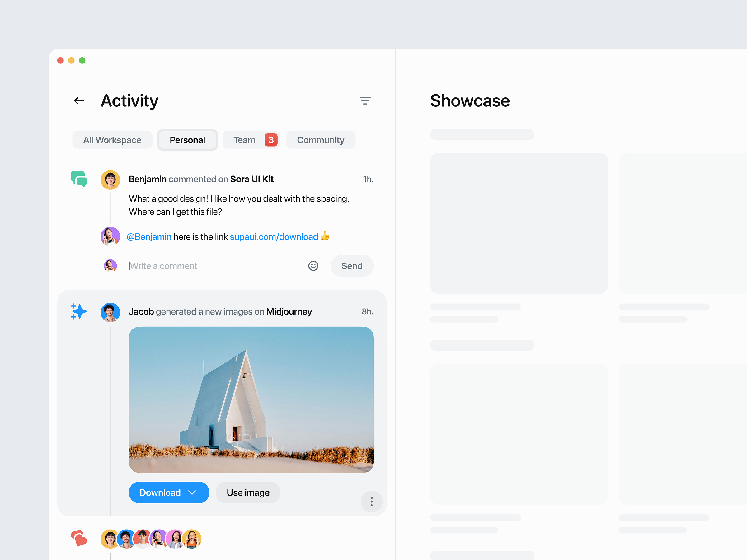Open more options on Jacob's post

371,502
